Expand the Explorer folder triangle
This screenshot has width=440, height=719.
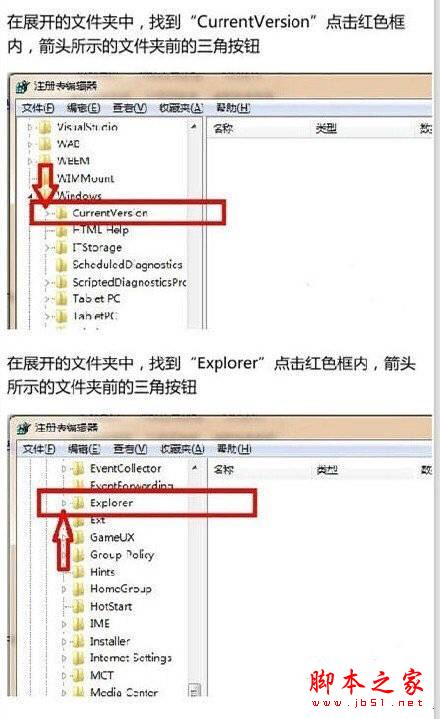point(64,503)
